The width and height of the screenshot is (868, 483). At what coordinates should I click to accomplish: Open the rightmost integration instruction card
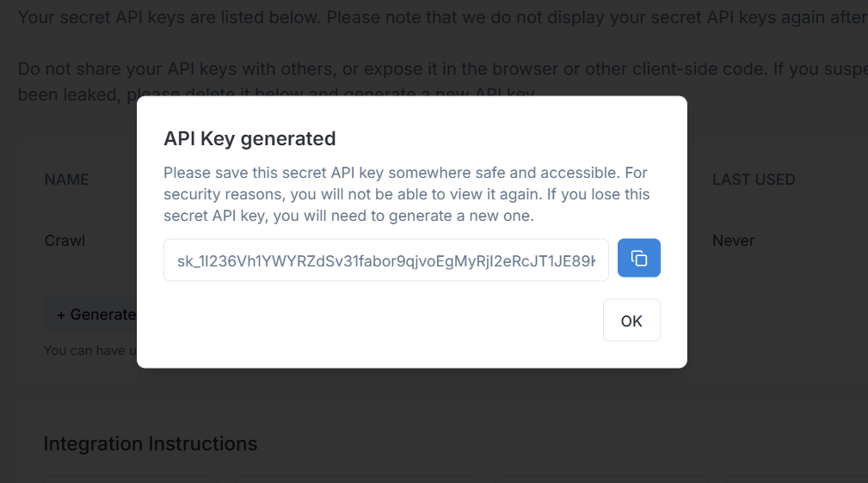pyautogui.click(x=797, y=479)
